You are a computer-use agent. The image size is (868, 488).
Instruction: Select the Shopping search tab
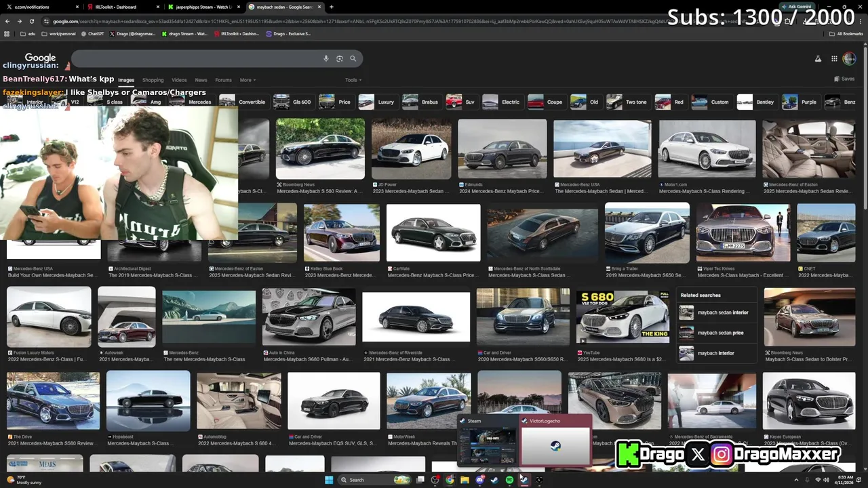click(x=153, y=80)
